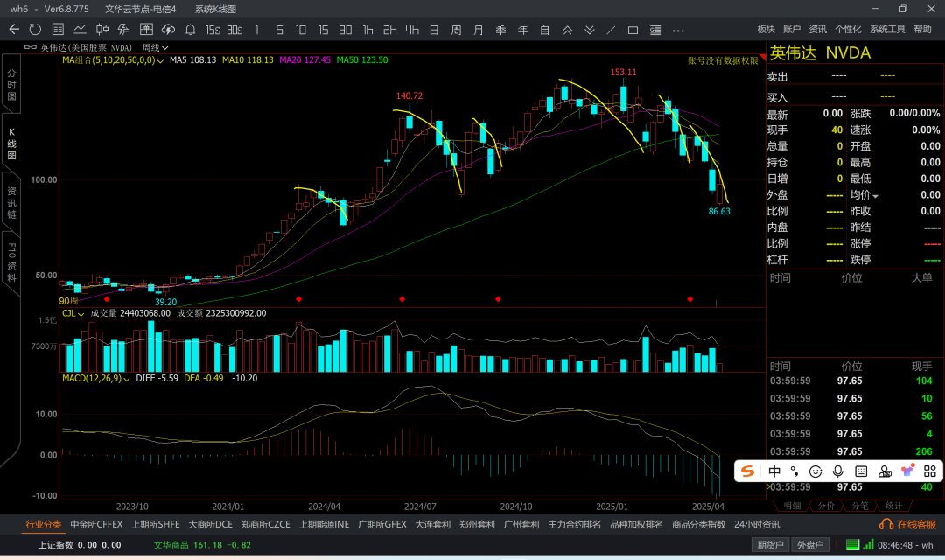
Task: Select the daily 日 period
Action: pyautogui.click(x=434, y=30)
